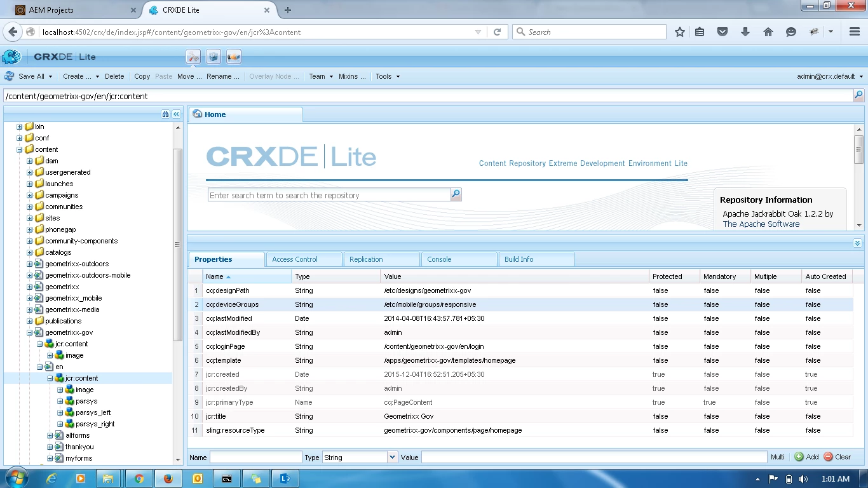Select the allforms tree node
This screenshot has width=868, height=488.
coord(78,435)
